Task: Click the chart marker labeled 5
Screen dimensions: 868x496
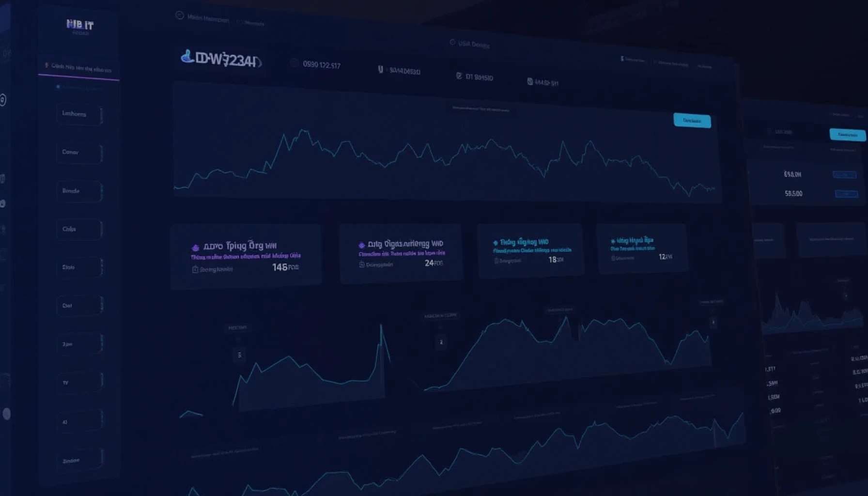Action: (239, 356)
